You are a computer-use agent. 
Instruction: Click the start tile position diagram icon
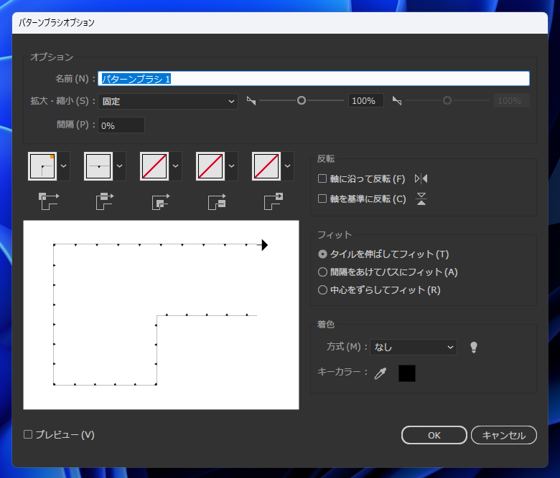(216, 201)
